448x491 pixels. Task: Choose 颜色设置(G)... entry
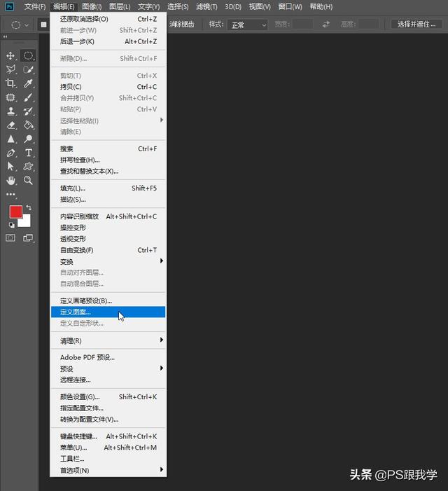click(x=108, y=397)
